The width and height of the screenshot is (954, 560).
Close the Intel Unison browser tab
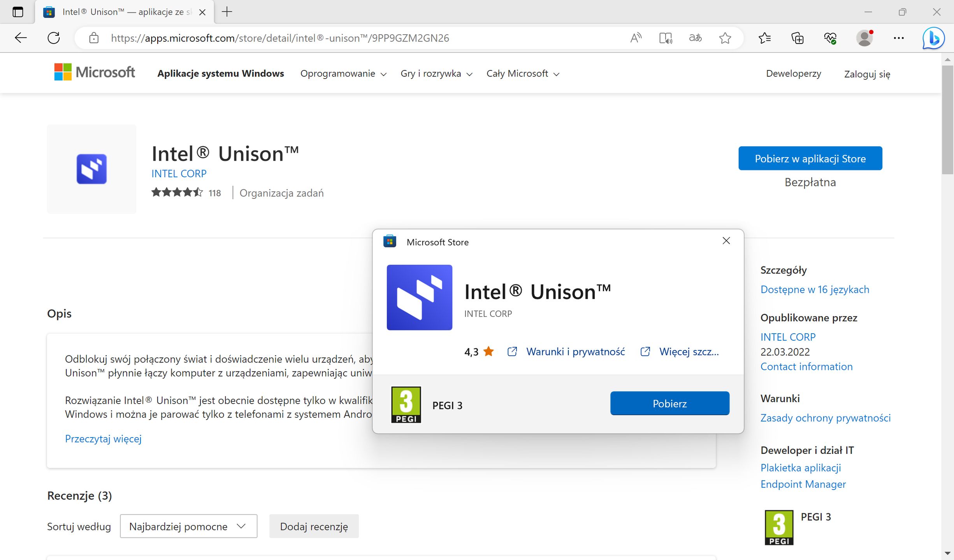[x=202, y=12]
